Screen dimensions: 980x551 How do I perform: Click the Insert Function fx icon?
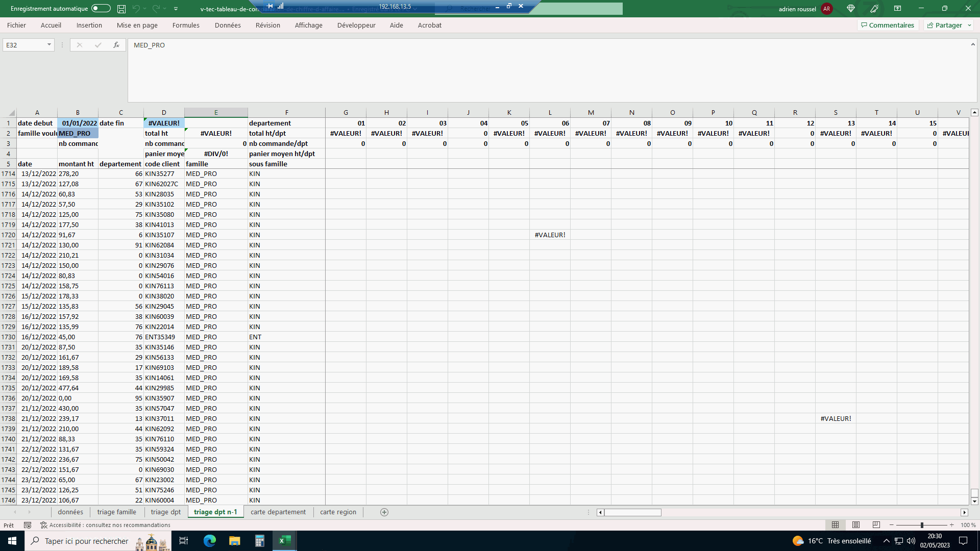coord(116,45)
